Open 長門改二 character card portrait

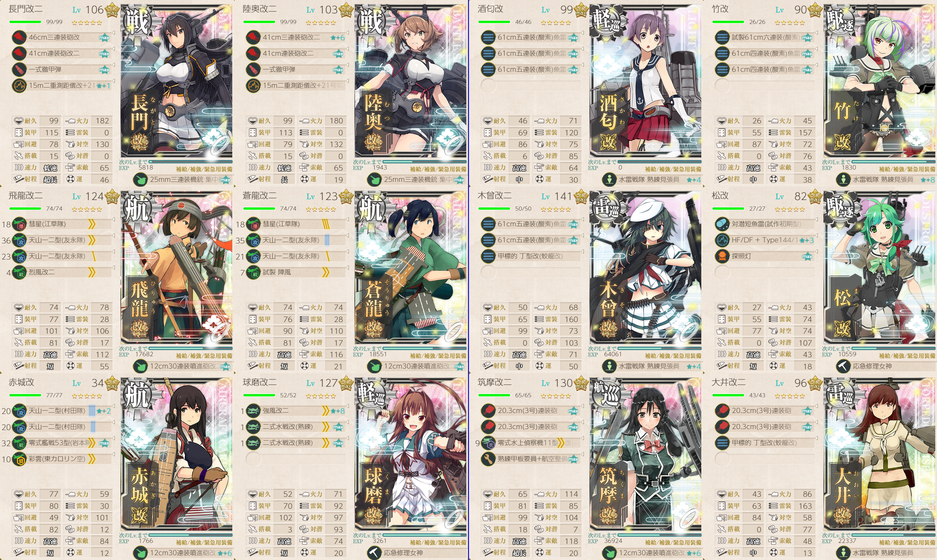point(176,81)
